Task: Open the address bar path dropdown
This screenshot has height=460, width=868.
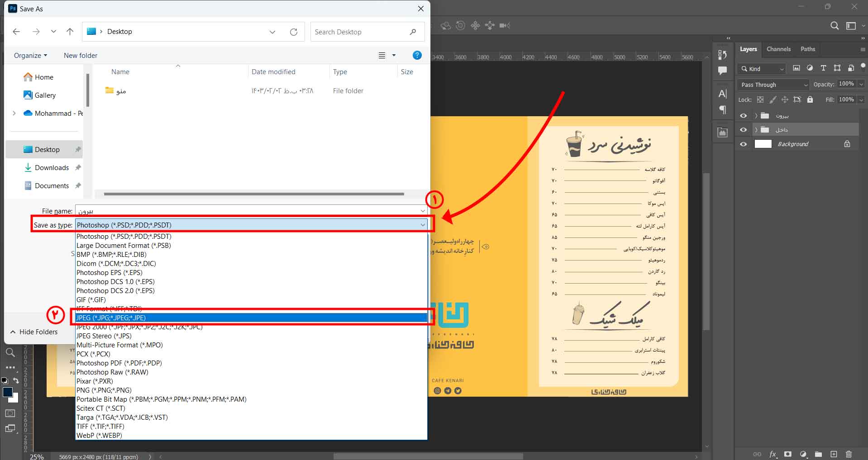Action: (272, 32)
